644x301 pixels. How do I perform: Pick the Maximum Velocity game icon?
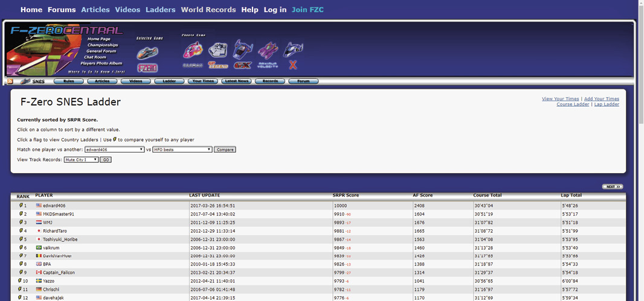click(x=268, y=51)
